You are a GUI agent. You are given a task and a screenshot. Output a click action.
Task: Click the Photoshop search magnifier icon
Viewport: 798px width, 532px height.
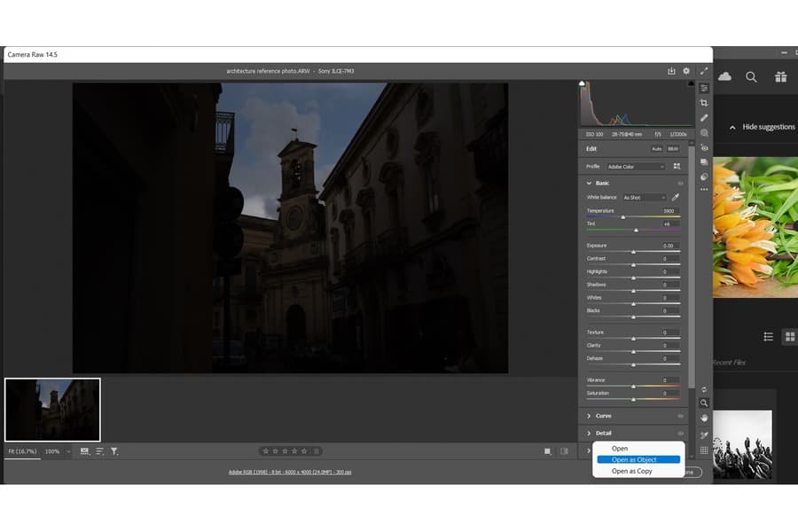[751, 77]
